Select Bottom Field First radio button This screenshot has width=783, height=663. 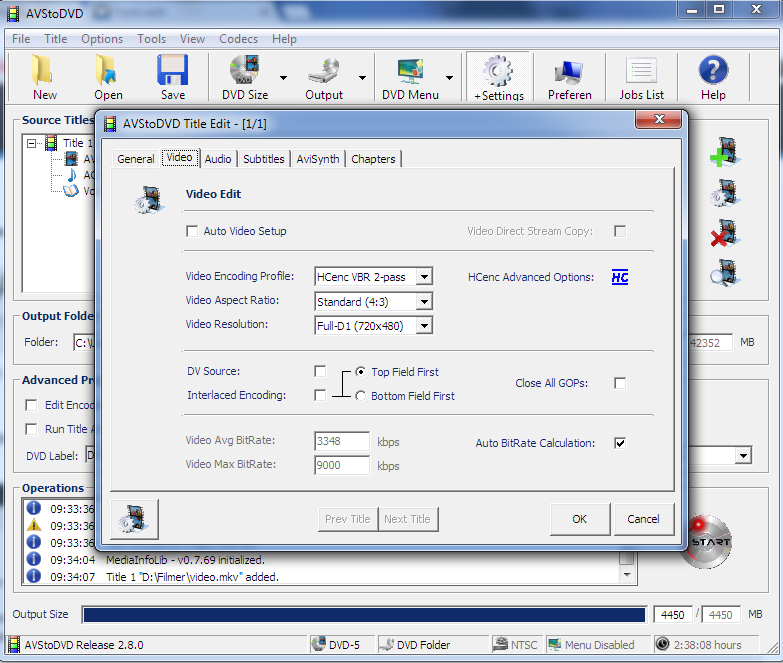tap(360, 395)
